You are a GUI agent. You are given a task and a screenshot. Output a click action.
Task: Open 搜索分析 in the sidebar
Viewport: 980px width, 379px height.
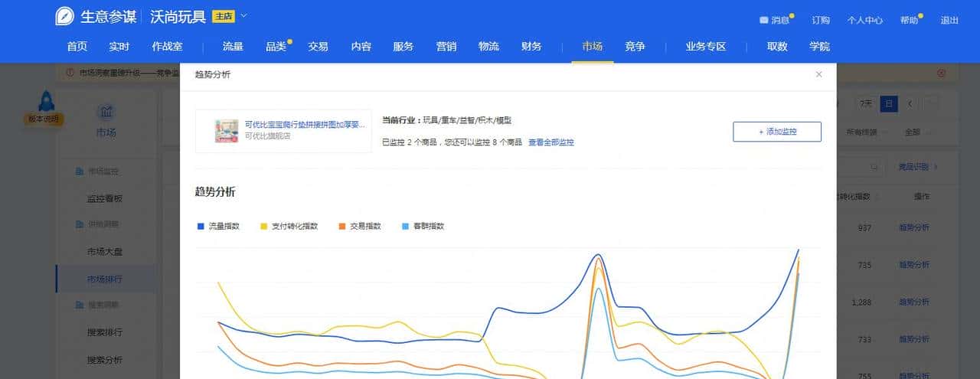tap(105, 360)
